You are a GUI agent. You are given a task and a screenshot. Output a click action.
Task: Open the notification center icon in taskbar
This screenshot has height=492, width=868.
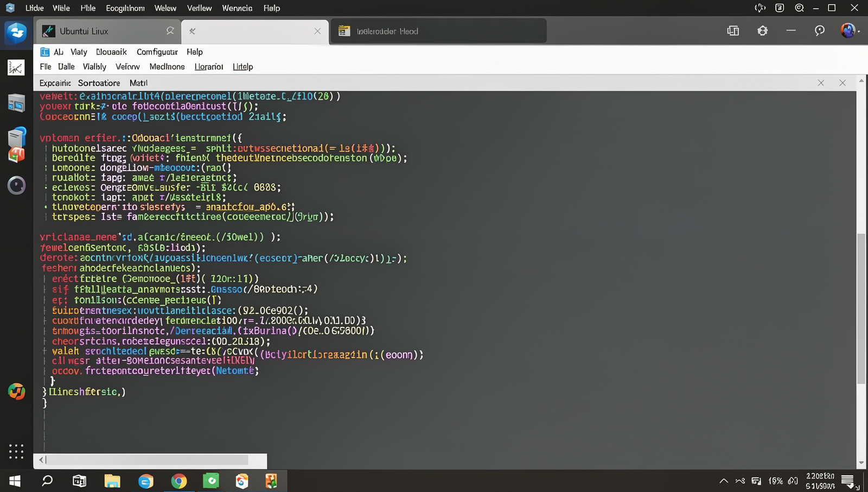(848, 481)
